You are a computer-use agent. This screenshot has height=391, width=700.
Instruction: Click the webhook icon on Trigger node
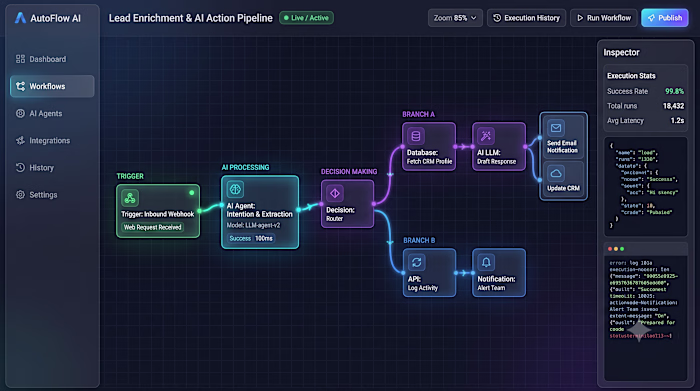(130, 198)
